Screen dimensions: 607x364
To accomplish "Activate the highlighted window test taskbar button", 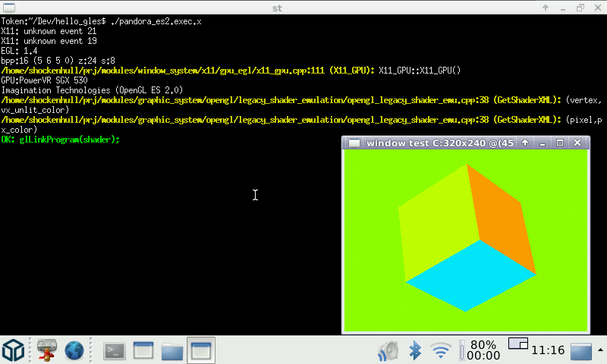I will pos(201,350).
